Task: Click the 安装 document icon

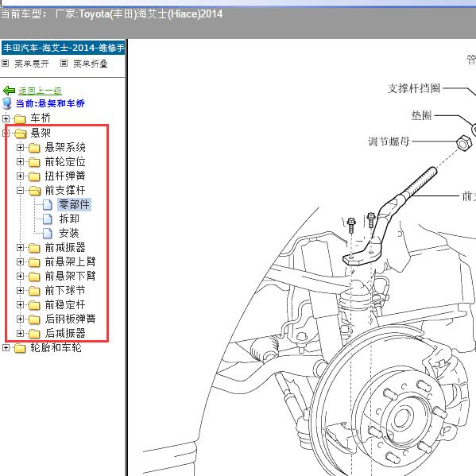Action: click(x=47, y=233)
